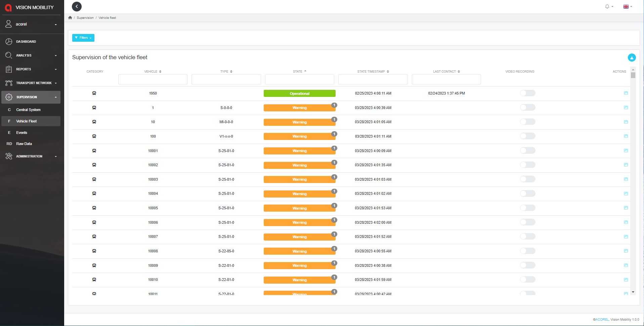
Task: Open image action for vehicle 100
Action: pos(626,136)
